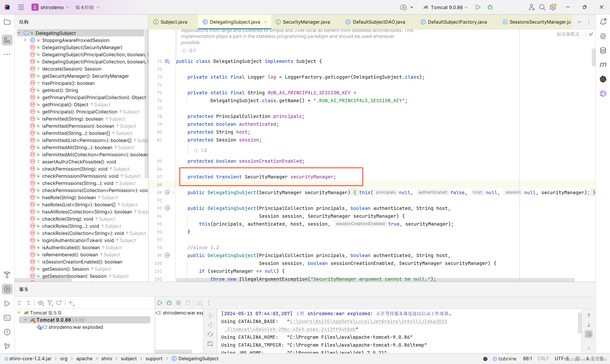Open the Run tool window icon
Viewport: 610px width, 364px height.
click(x=7, y=303)
